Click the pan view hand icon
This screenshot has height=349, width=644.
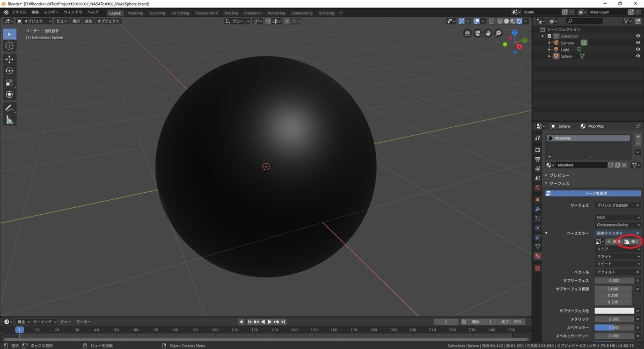pyautogui.click(x=488, y=33)
